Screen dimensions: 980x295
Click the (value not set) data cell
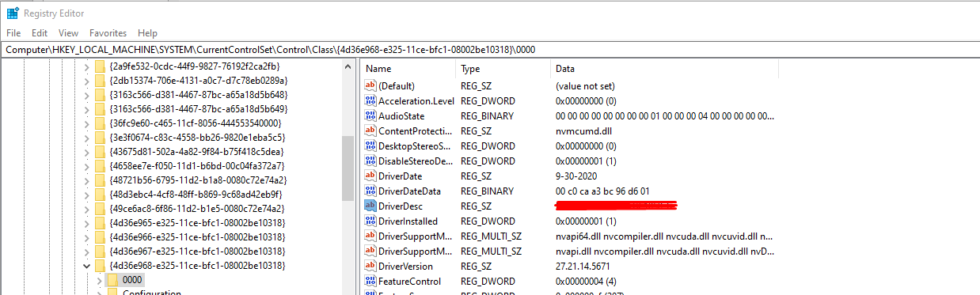tap(585, 85)
